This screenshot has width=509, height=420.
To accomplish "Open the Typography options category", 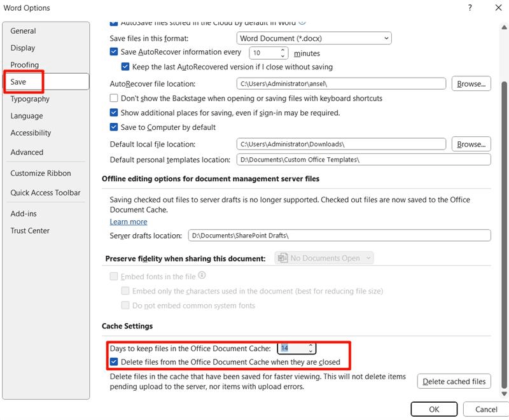I will click(30, 99).
